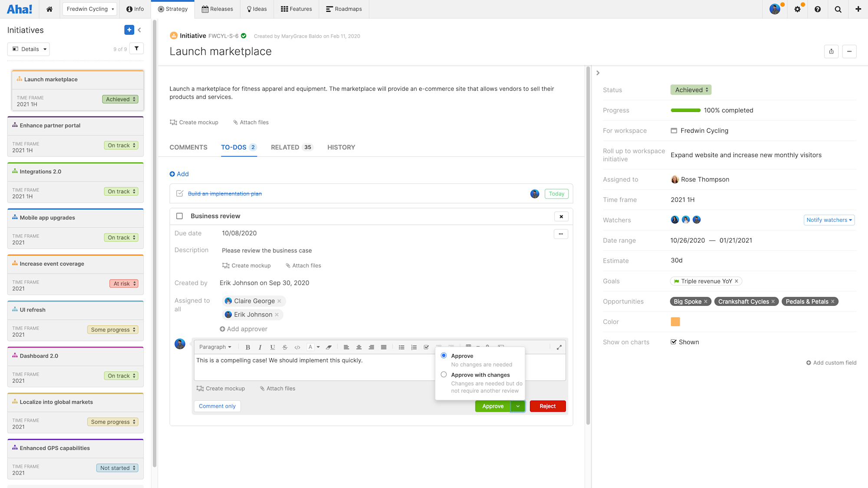This screenshot has height=488, width=868.
Task: Open search using the magnifier icon
Action: 838,9
